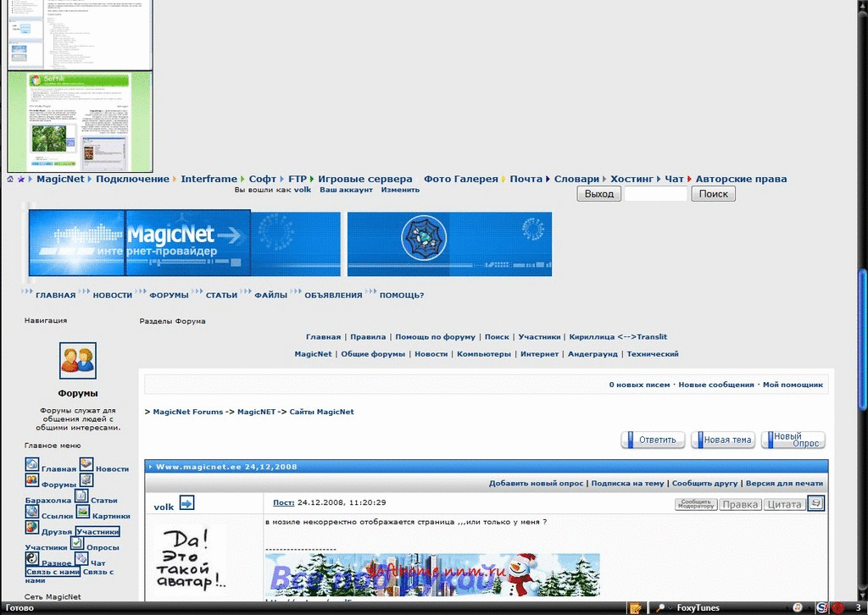This screenshot has width=868, height=615.
Task: Click the newspaper icon beside sidebar Новости
Action: click(86, 464)
